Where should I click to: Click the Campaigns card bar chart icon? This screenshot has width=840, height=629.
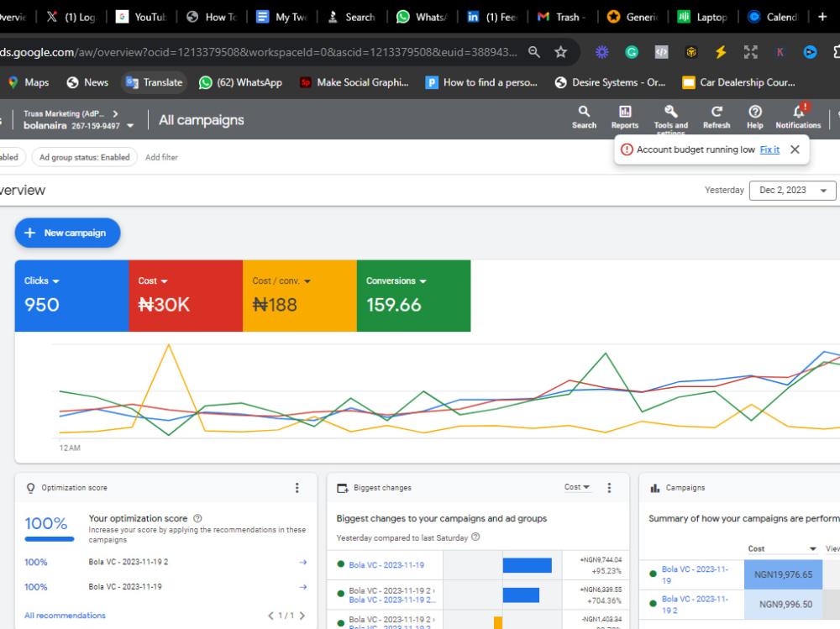click(x=654, y=488)
